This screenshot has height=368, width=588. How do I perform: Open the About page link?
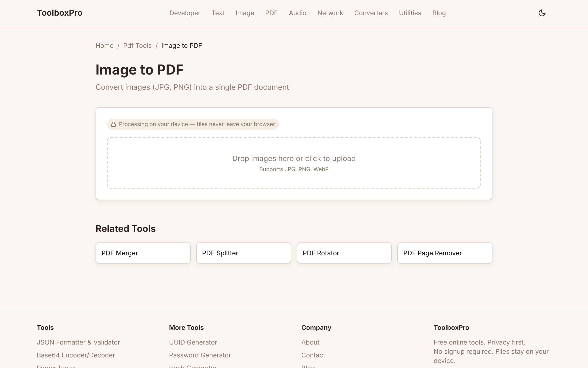pos(310,342)
